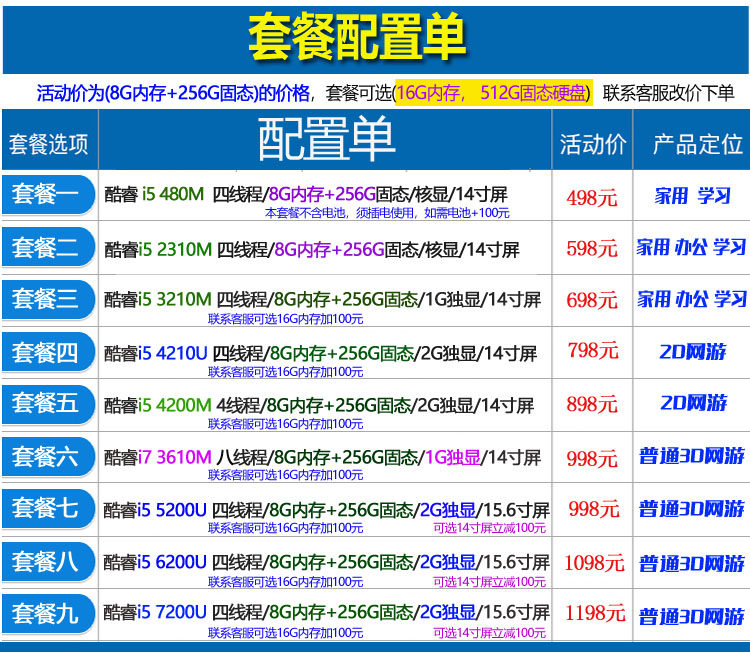Click the large 配置单 column header
Viewport: 750px width, 652px height.
click(326, 140)
